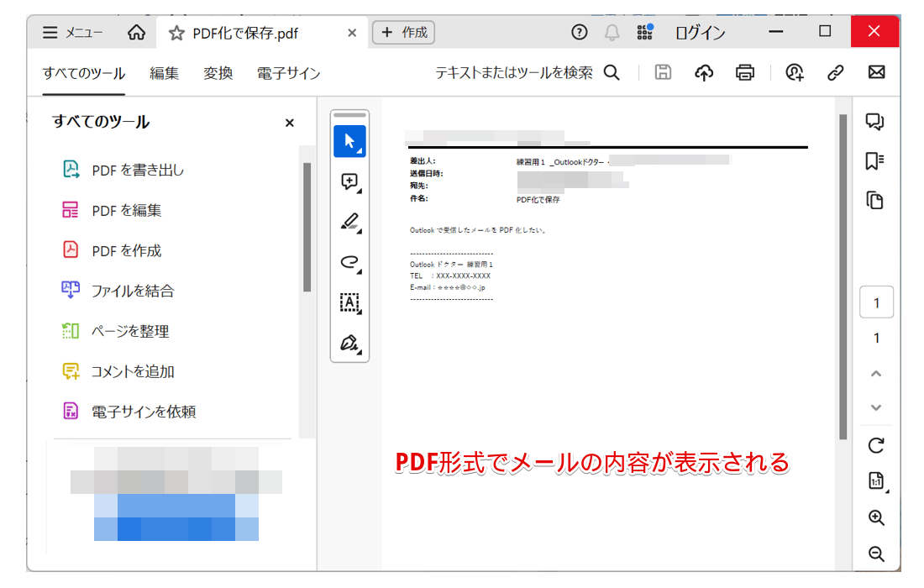Print the PDF document
Screen dimensions: 924x588
745,72
